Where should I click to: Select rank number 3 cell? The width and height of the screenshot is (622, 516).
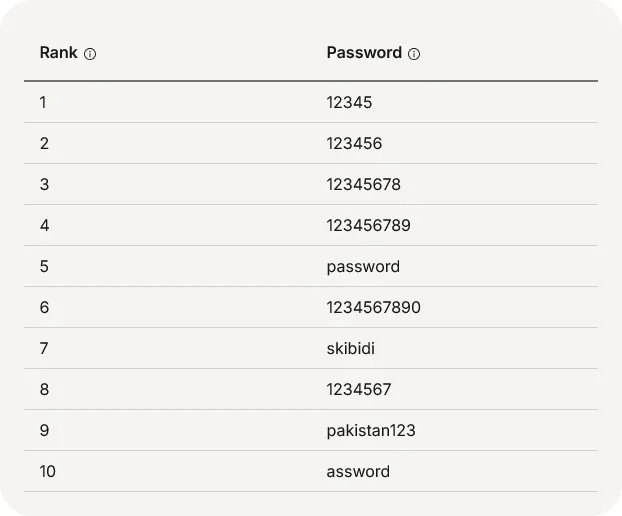coord(44,184)
